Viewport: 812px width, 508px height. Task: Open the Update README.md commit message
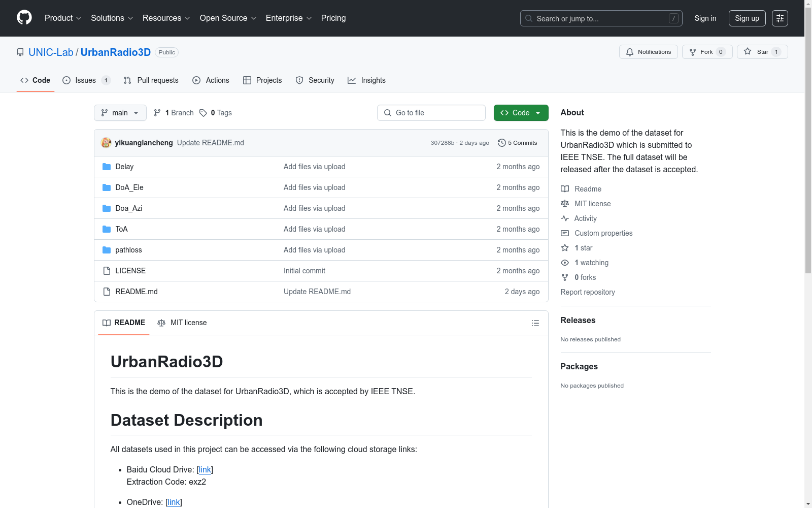click(x=211, y=143)
